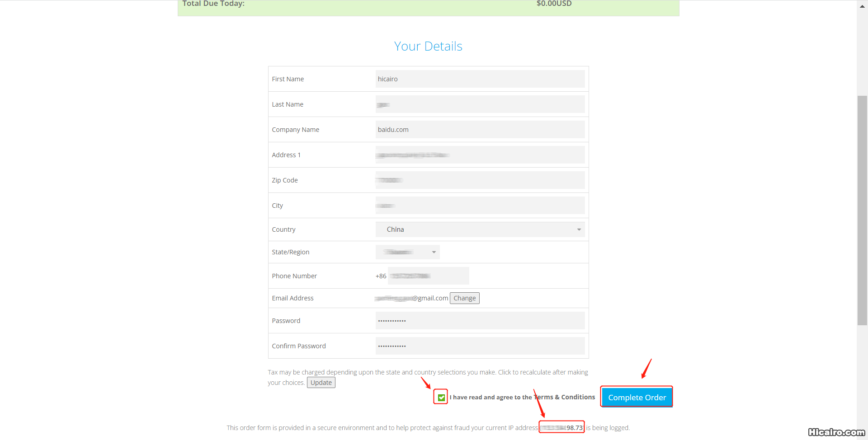The image size is (868, 440).
Task: Click the Country dropdown arrow icon
Action: click(x=579, y=229)
